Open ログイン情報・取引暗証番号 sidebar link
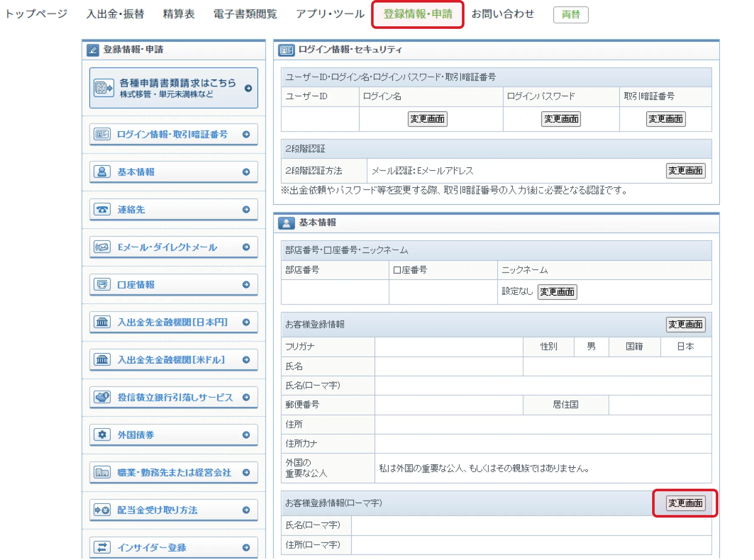754x560 pixels. tap(172, 134)
